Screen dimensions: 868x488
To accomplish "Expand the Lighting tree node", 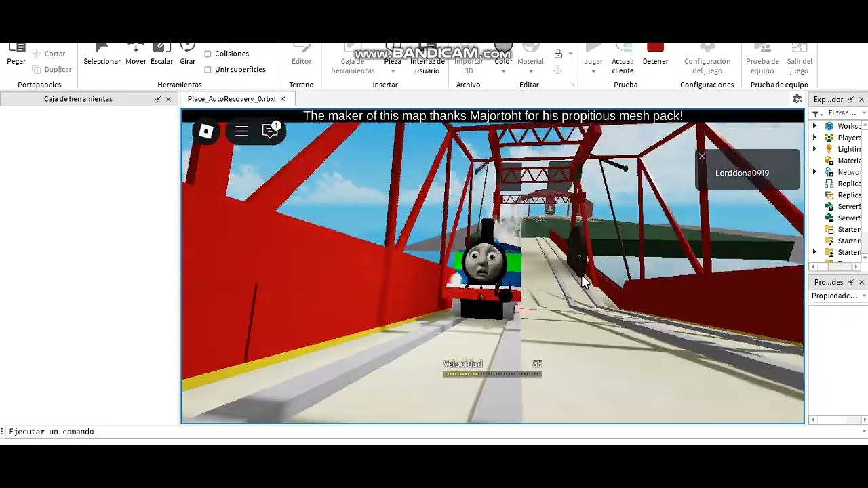I will coord(815,149).
